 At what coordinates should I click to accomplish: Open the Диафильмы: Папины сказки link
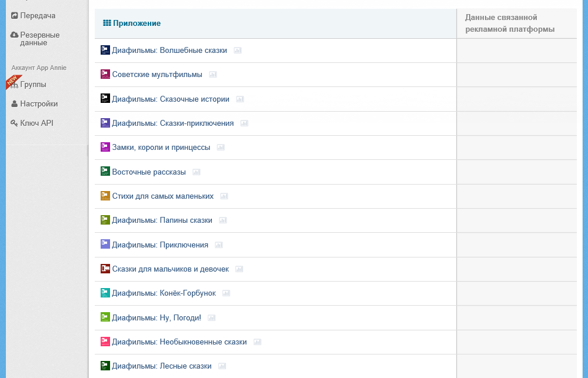click(162, 220)
